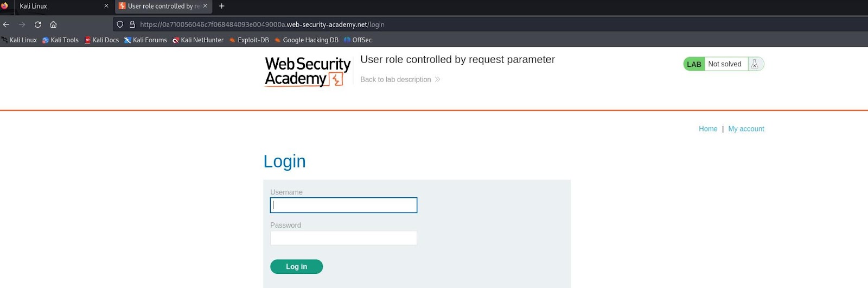This screenshot has height=288, width=868.
Task: Reload the current page
Action: 38,24
